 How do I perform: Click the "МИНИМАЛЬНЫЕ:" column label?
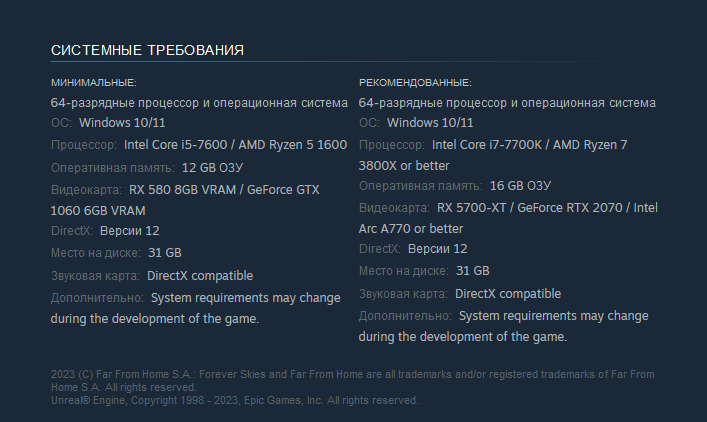pos(93,82)
